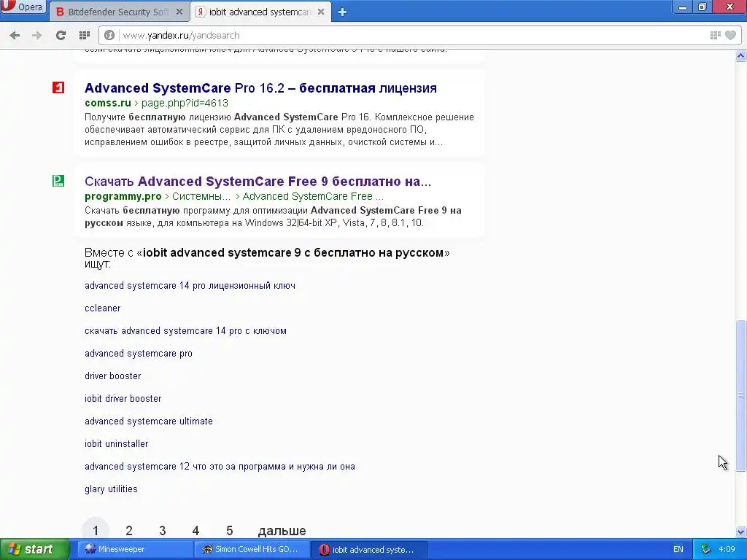Image resolution: width=747 pixels, height=560 pixels.
Task: Open the Opera menu button
Action: 23,7
